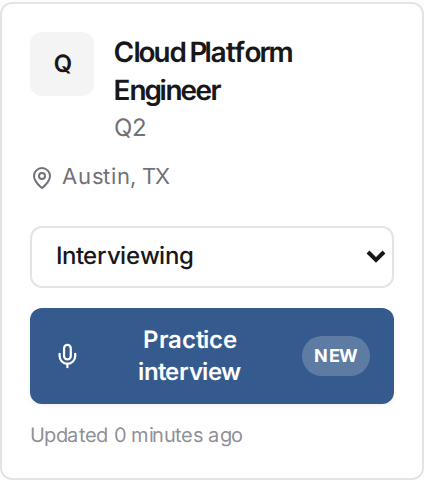Image resolution: width=424 pixels, height=480 pixels.
Task: Select the Q2 company name text
Action: (130, 128)
